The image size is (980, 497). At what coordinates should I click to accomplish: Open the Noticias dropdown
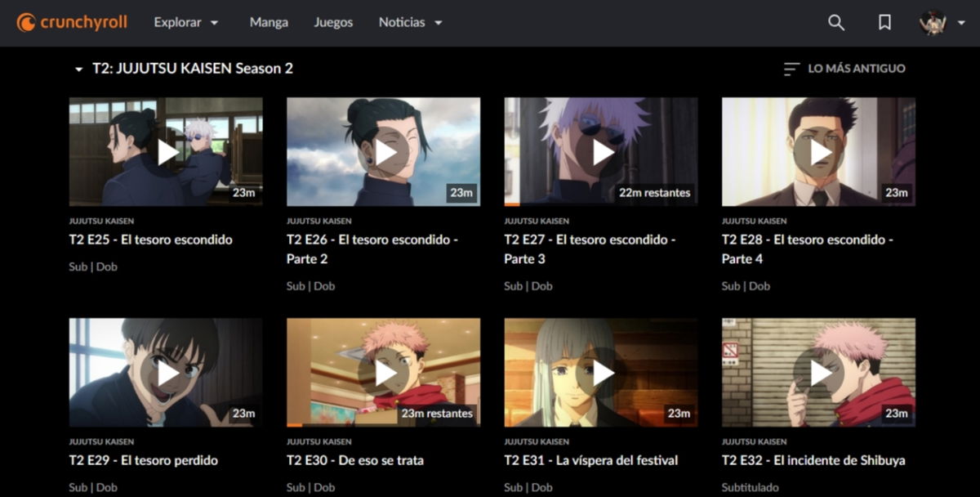click(410, 22)
